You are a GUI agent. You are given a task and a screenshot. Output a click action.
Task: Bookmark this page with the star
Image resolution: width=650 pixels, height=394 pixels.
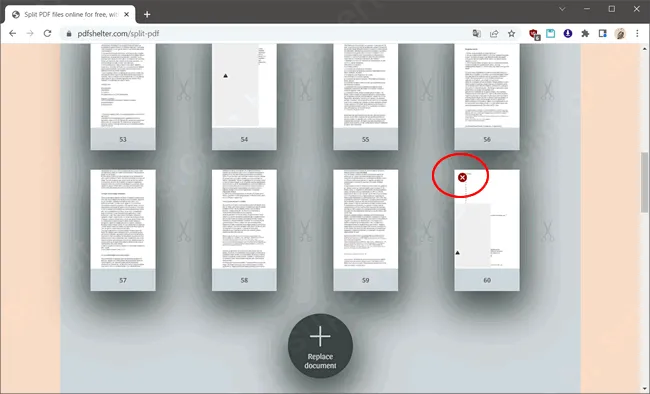coord(512,34)
